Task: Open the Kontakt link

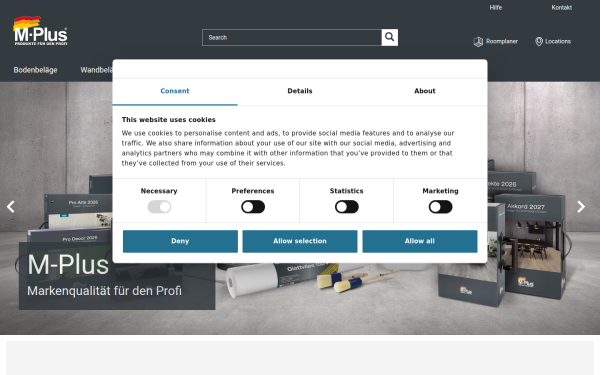Action: [x=561, y=8]
